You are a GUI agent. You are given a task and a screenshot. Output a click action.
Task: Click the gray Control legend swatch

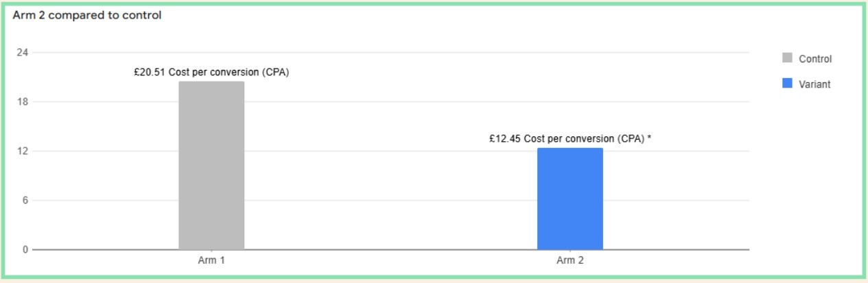[x=787, y=58]
